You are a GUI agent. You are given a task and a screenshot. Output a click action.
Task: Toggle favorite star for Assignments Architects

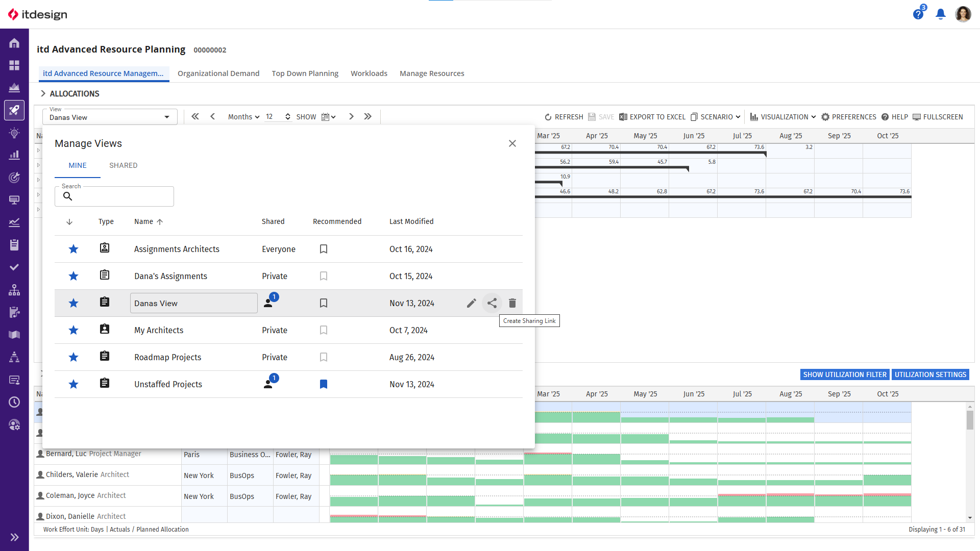(x=73, y=249)
